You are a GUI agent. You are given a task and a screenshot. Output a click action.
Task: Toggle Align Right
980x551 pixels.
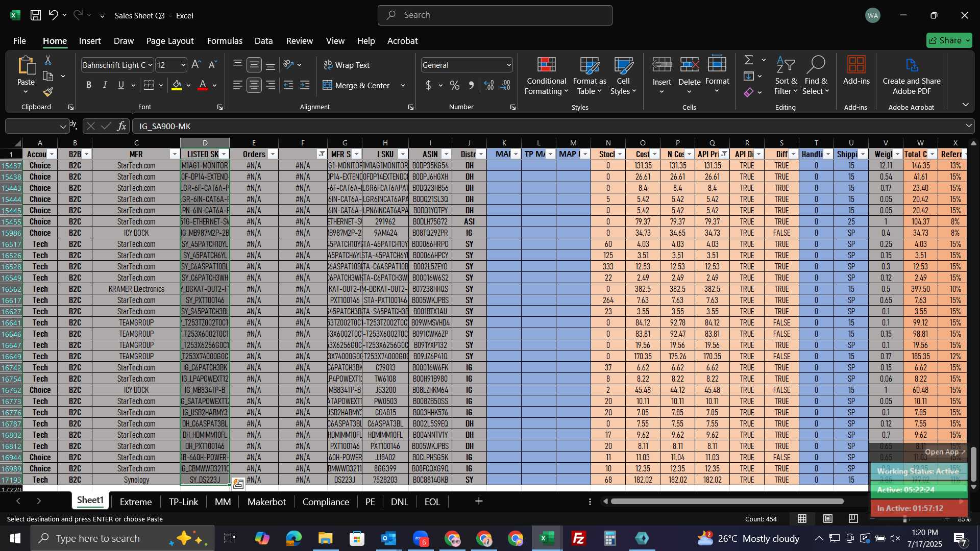[x=271, y=85]
